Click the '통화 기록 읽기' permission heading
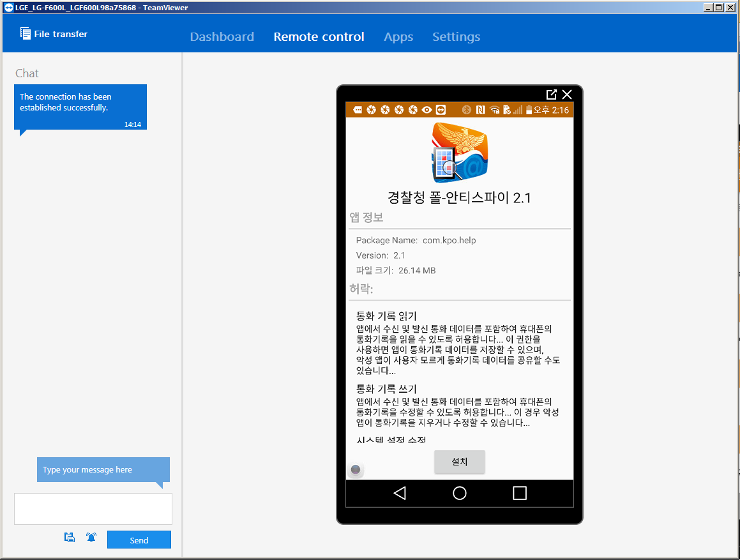740x560 pixels. 386,316
